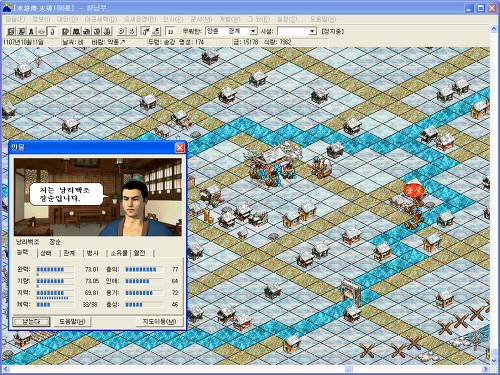
Task: Click the vertical scrollbar up arrow
Action: [x=494, y=29]
